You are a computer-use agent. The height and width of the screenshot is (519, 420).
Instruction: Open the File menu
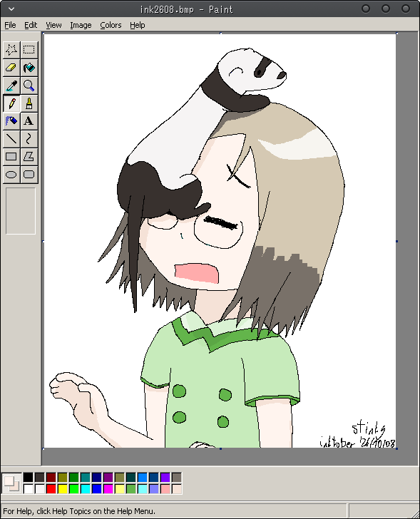pos(10,25)
